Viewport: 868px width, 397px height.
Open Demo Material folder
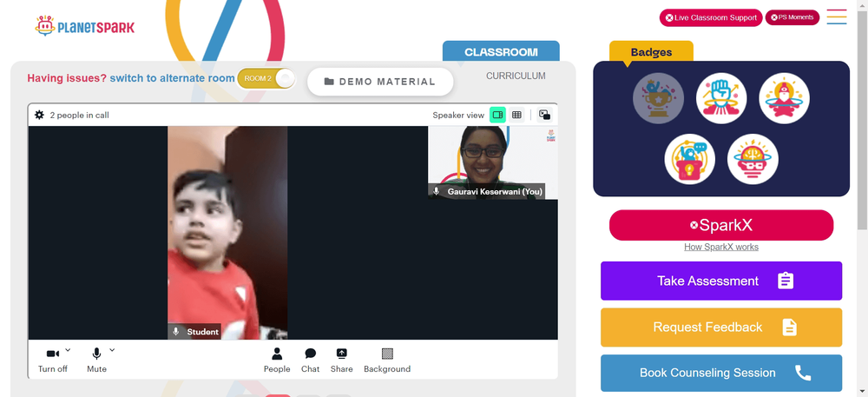click(380, 82)
